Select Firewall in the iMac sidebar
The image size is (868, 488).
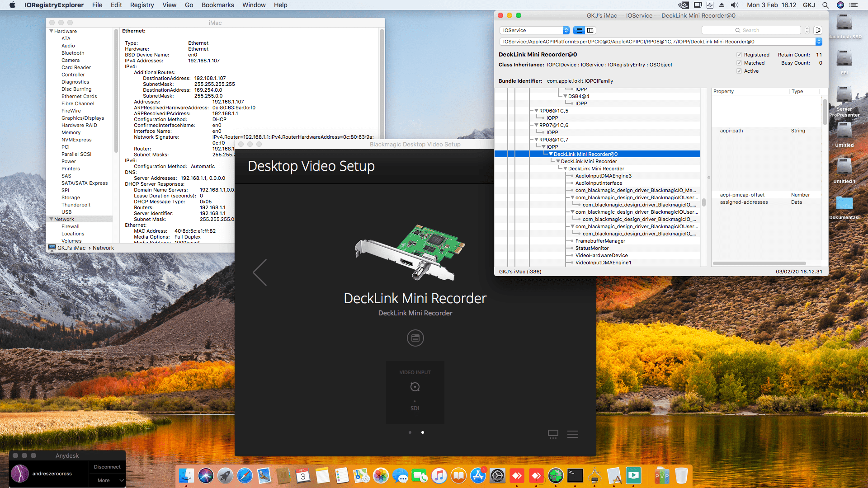pyautogui.click(x=71, y=226)
